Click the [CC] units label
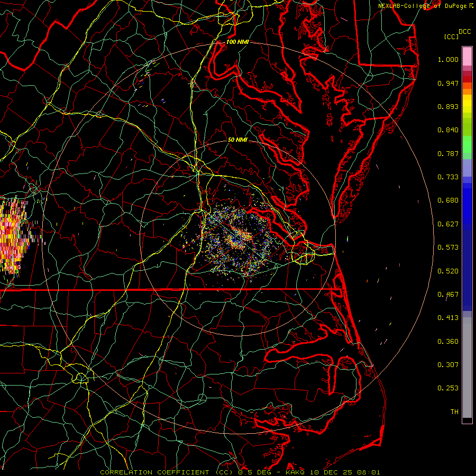 451,36
